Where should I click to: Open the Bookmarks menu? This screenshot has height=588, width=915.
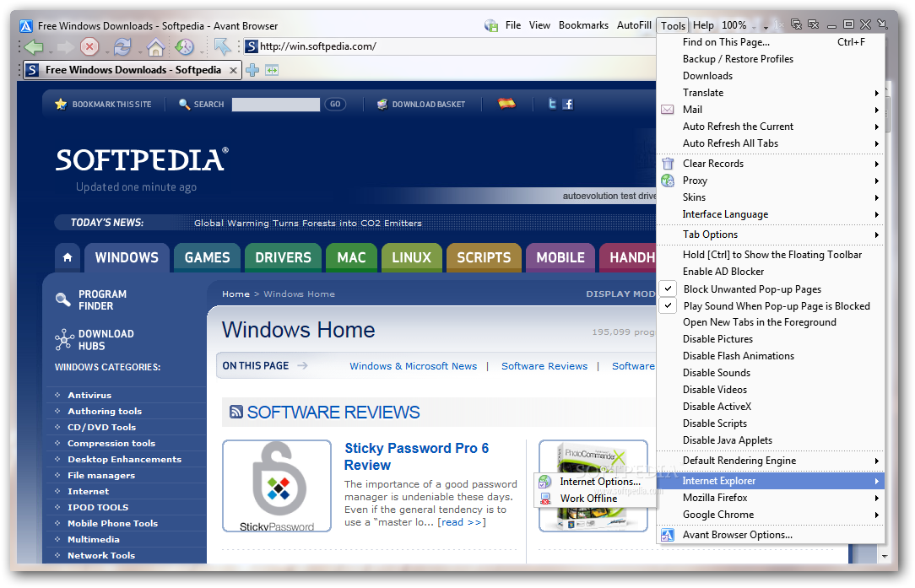coord(583,25)
